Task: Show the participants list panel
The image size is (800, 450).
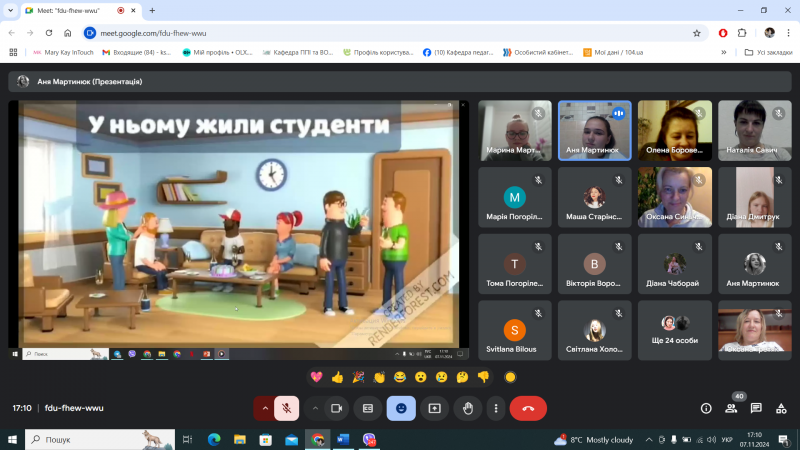Action: tap(731, 408)
